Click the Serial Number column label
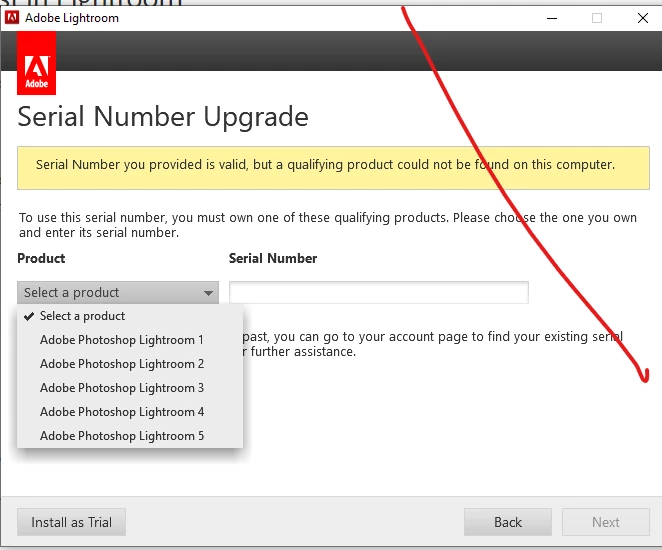 pyautogui.click(x=273, y=258)
